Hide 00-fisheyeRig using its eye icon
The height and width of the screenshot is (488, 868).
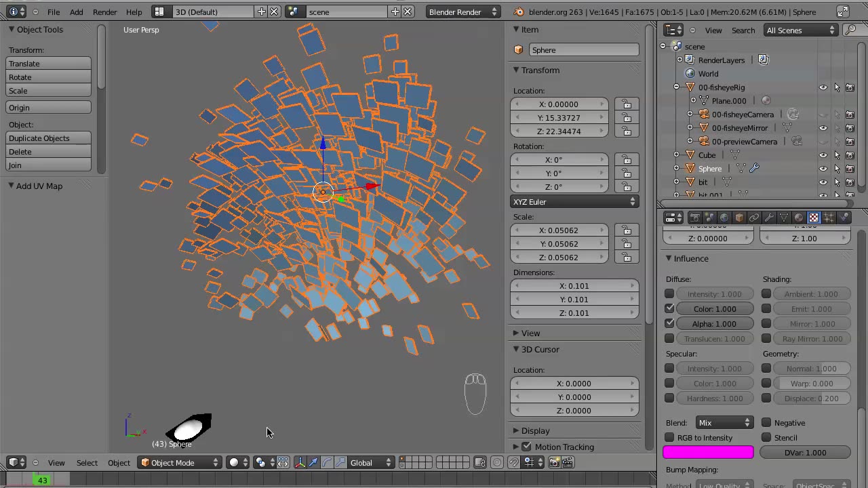tap(823, 87)
